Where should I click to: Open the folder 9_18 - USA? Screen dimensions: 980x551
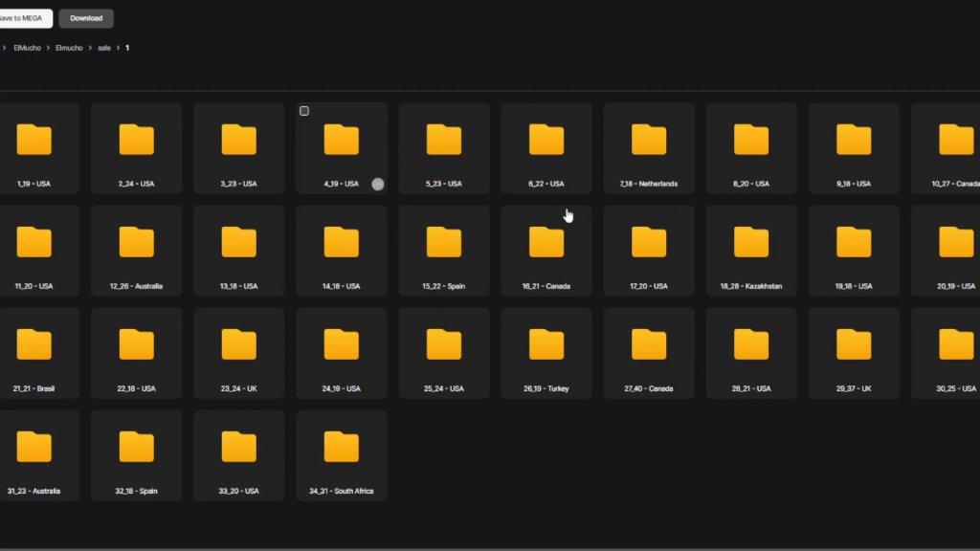[x=854, y=148]
